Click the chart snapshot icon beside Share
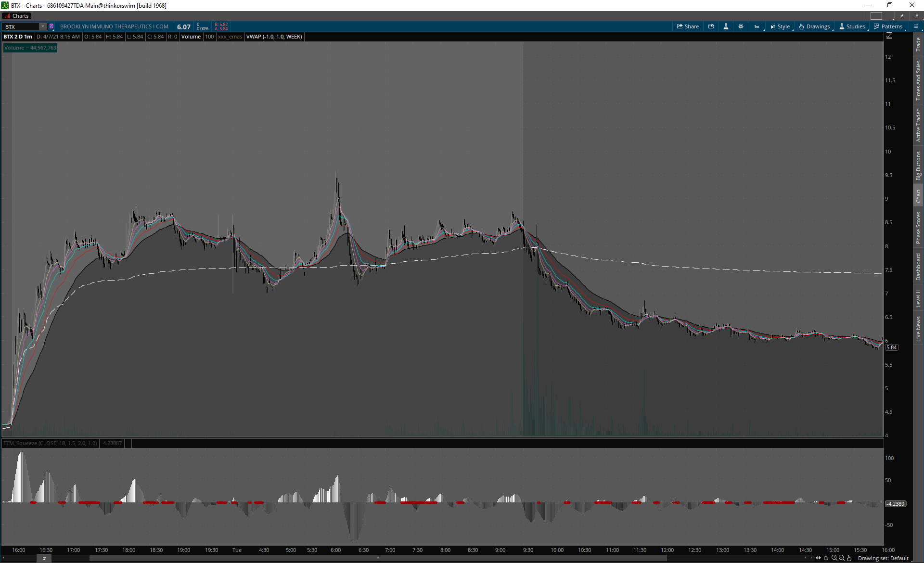 (711, 26)
